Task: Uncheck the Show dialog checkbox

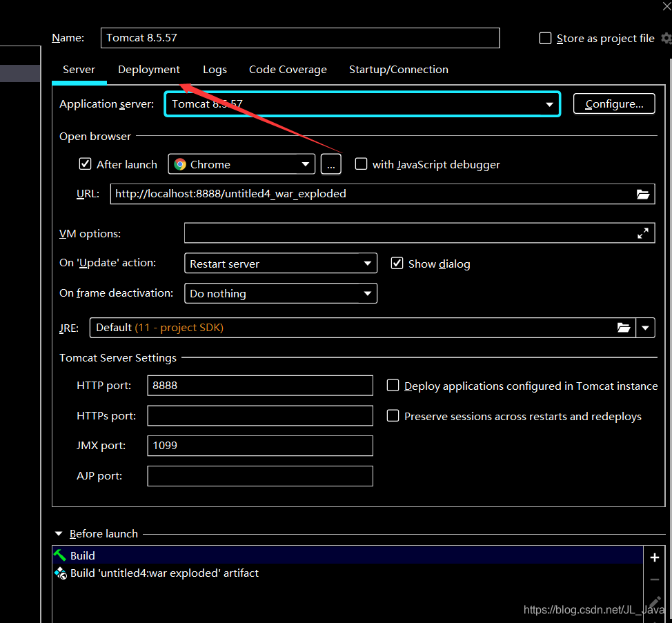Action: tap(397, 263)
